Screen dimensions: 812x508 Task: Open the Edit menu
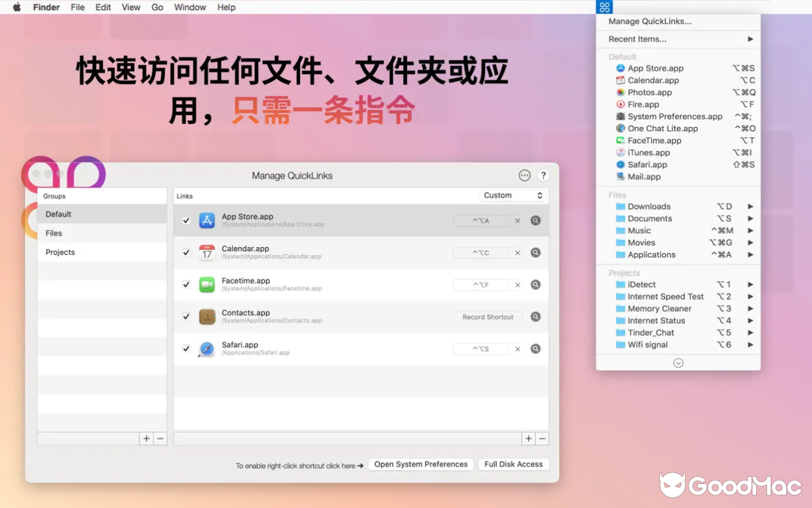tap(103, 7)
